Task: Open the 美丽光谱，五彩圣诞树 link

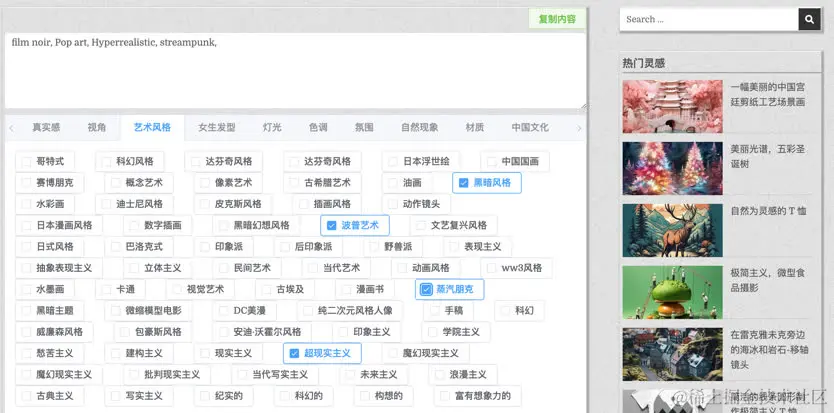Action: (768, 156)
